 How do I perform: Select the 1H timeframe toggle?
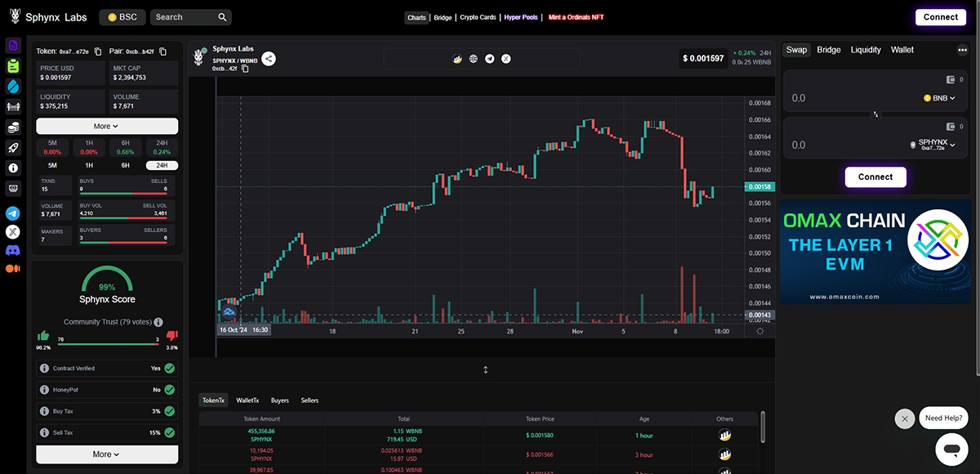pyautogui.click(x=89, y=165)
